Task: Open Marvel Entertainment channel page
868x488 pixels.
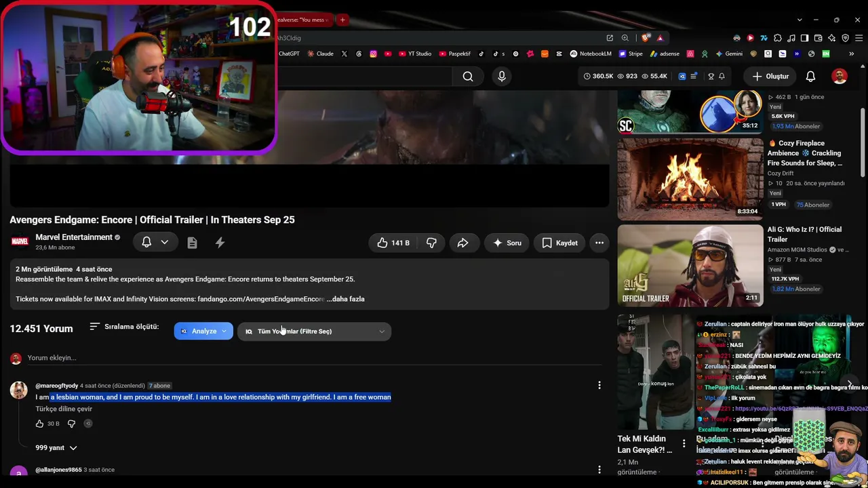Action: click(x=74, y=237)
